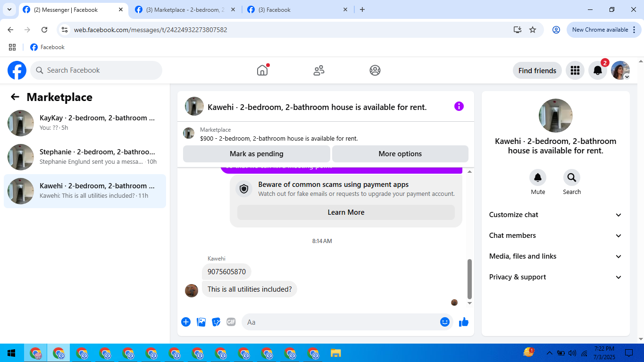
Task: Click the volume icon in system tray
Action: tap(572, 353)
